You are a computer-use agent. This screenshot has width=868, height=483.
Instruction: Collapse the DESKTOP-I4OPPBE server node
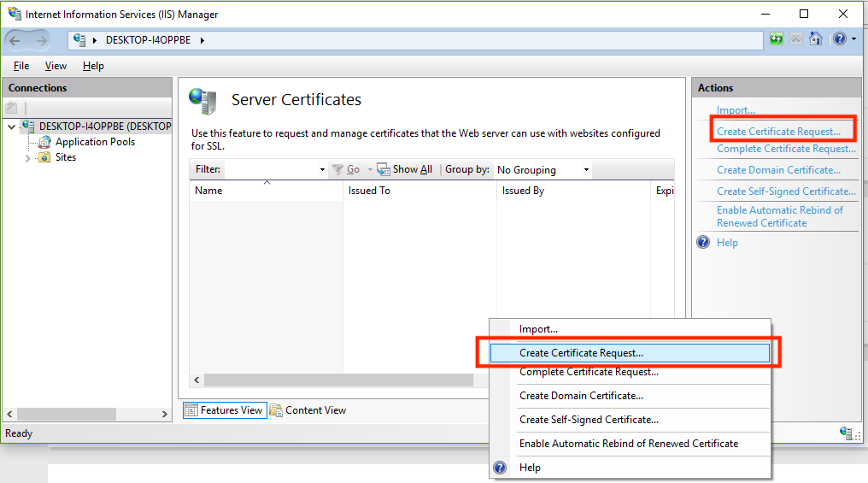point(11,127)
